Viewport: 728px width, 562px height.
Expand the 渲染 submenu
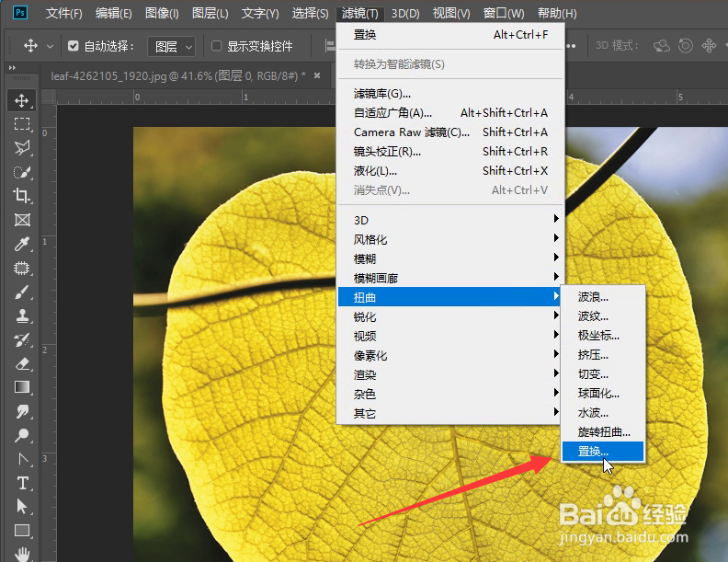click(x=449, y=374)
